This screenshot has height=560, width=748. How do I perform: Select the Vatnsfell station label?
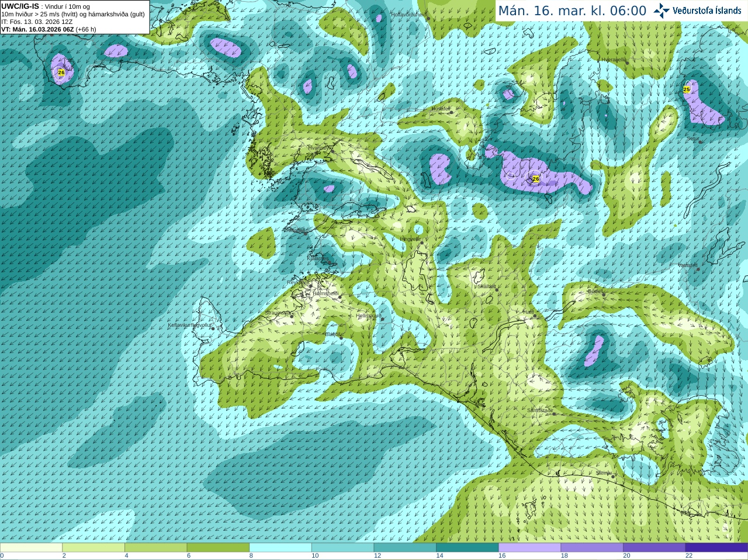click(688, 265)
